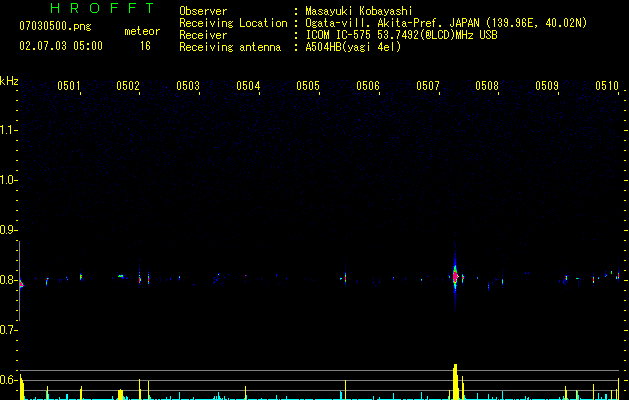Click the 0507 time marker
The height and width of the screenshot is (400, 629).
tap(428, 85)
